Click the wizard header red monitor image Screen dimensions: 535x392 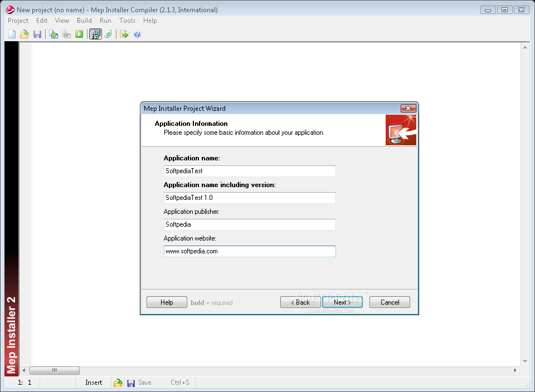401,130
